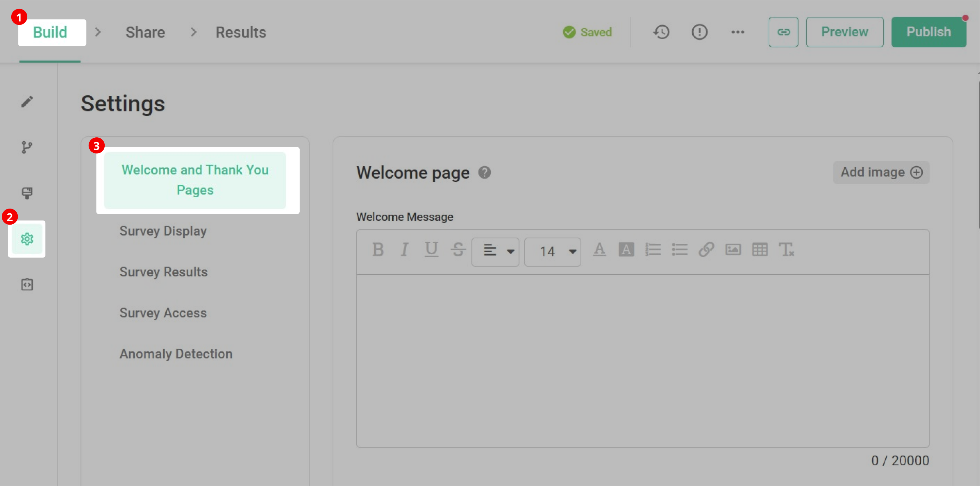Open the Preview button
Screen dimensions: 980x486
pos(845,32)
